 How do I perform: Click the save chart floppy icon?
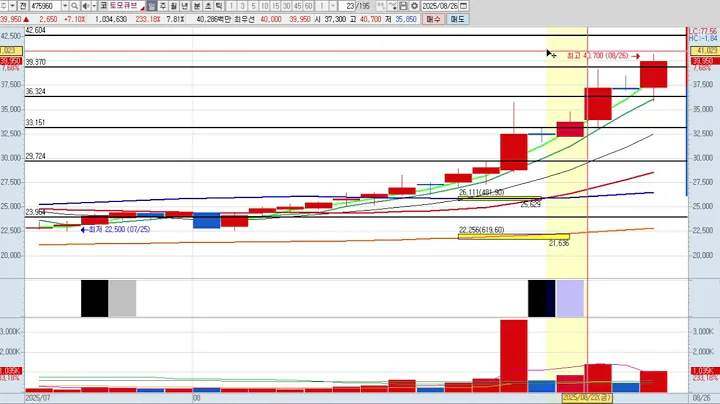coord(403,6)
